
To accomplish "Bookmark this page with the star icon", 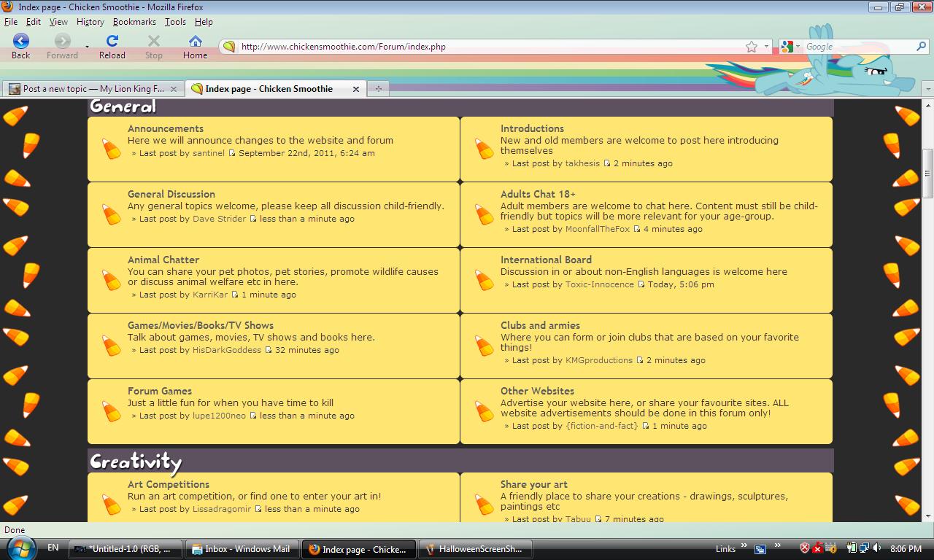I will point(752,47).
